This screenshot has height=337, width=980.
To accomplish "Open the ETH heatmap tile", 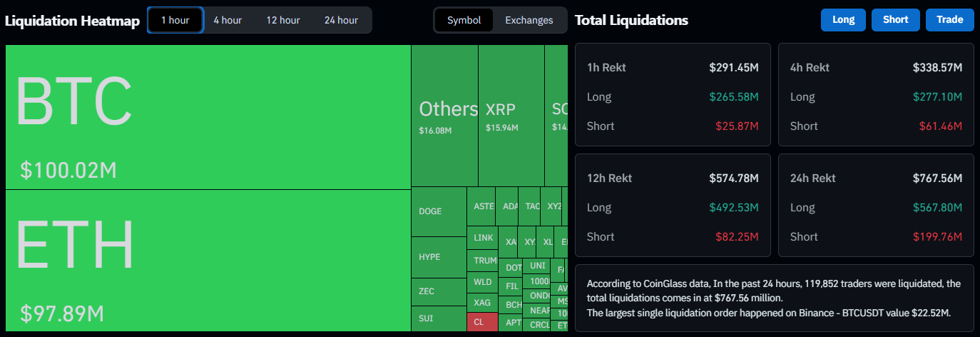I will tap(208, 260).
